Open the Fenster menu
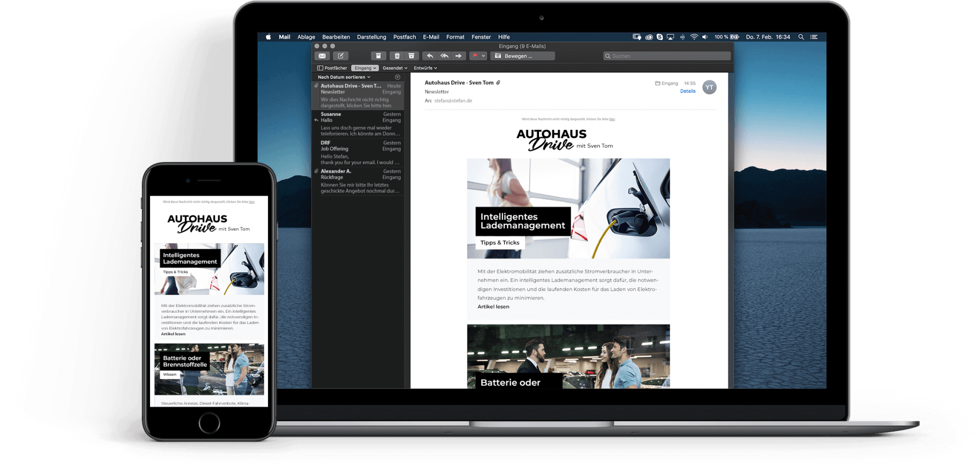The image size is (980, 469). tap(481, 37)
